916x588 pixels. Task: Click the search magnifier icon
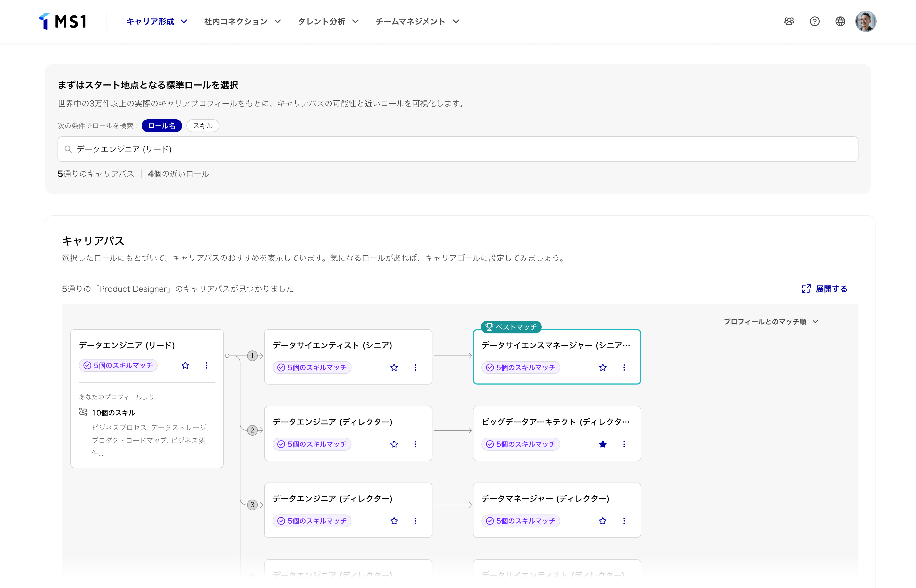(x=68, y=149)
